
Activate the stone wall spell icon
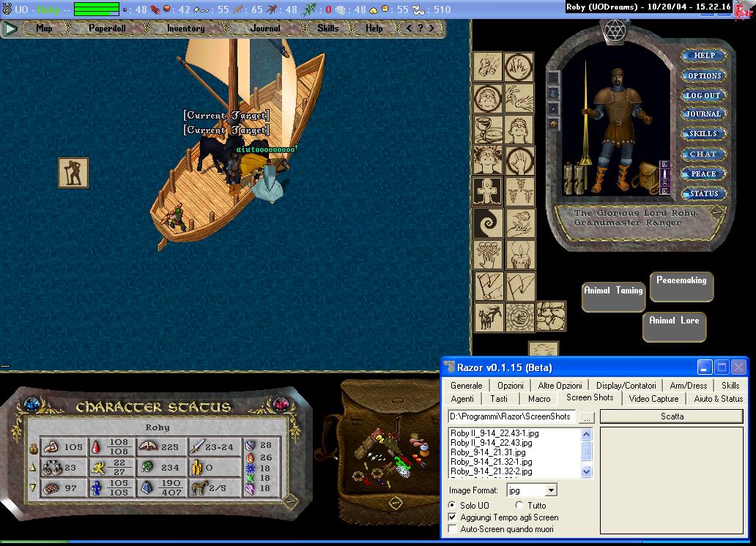tap(551, 316)
